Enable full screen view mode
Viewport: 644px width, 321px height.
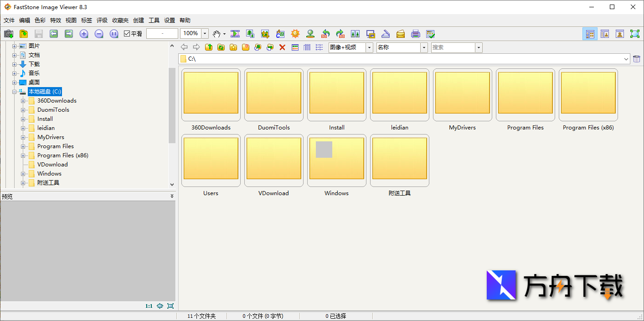point(635,33)
